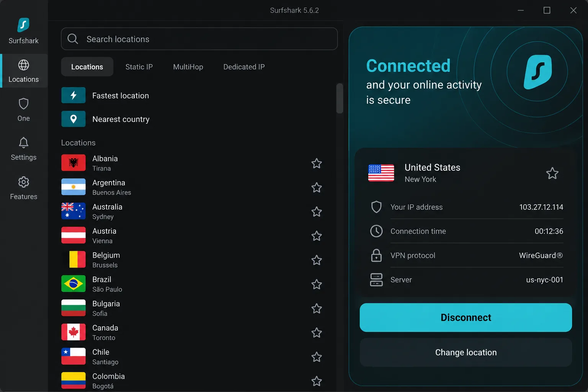Click the Change location button
The width and height of the screenshot is (588, 392).
466,352
